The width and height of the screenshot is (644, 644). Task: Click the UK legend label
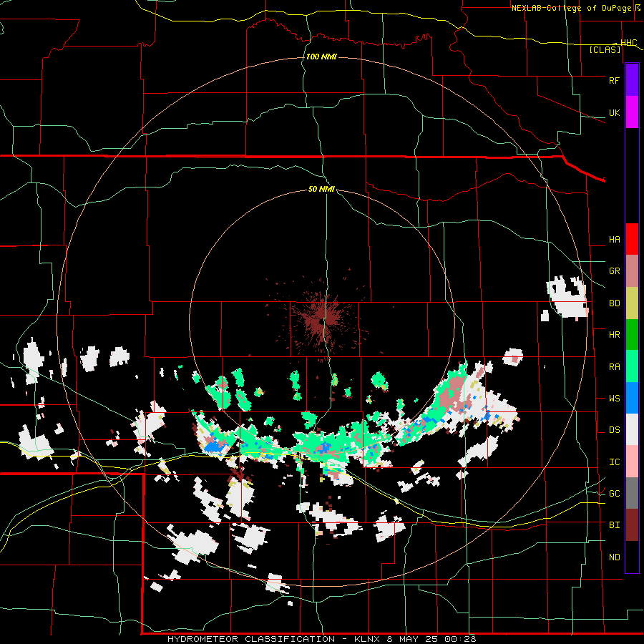(x=614, y=112)
